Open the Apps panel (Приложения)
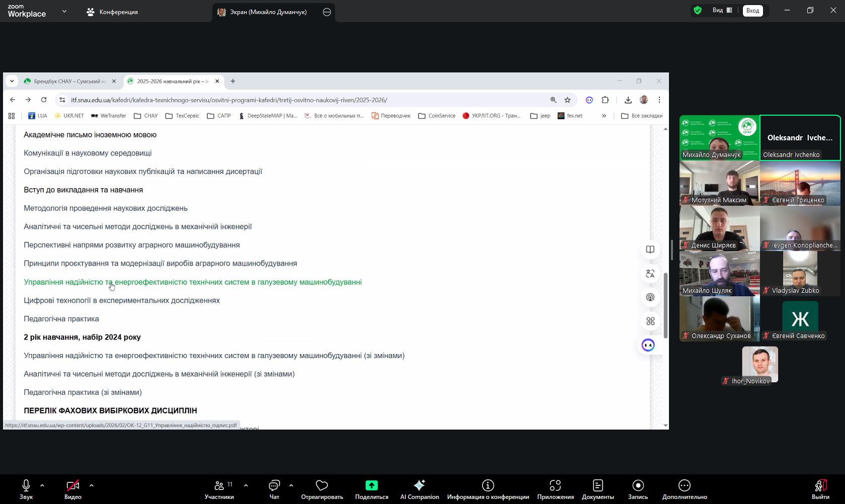The image size is (845, 504). (555, 489)
